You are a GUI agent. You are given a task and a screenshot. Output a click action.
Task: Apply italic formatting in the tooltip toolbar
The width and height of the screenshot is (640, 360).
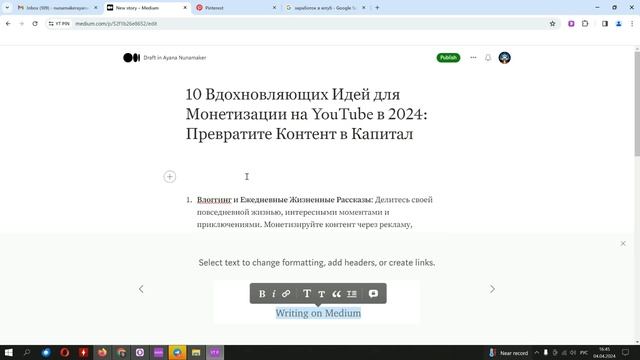[273, 293]
